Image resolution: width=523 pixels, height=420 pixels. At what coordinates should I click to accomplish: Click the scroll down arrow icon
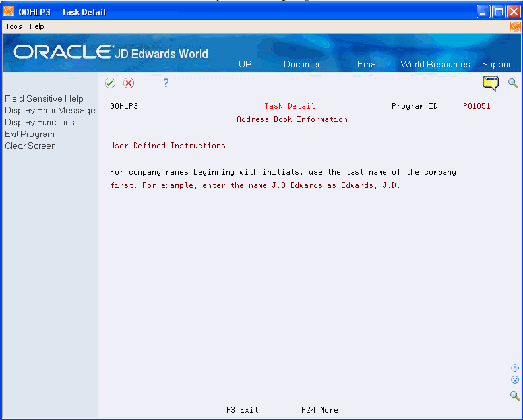[515, 380]
